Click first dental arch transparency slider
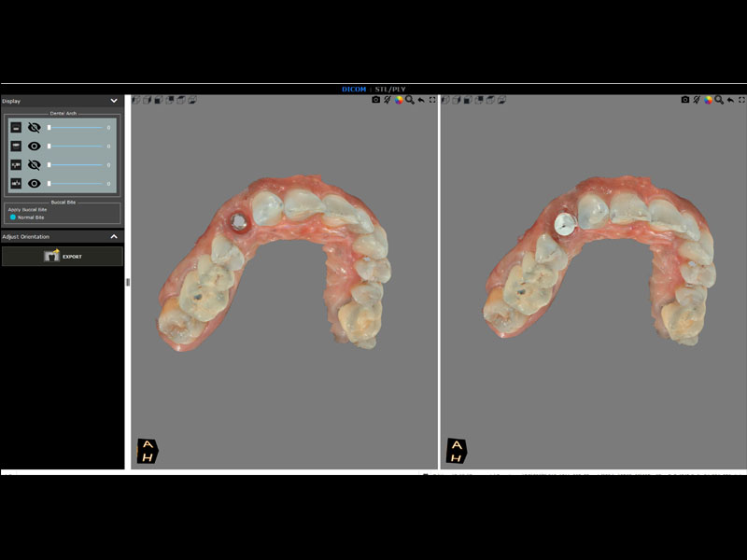This screenshot has width=747, height=560. [x=75, y=128]
